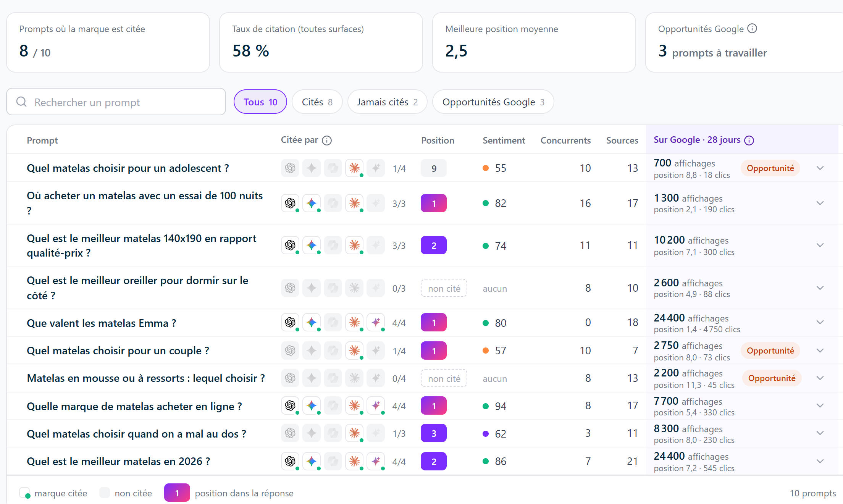843x504 pixels.
Task: Click the Prompts où la marque est citée card
Action: (108, 42)
